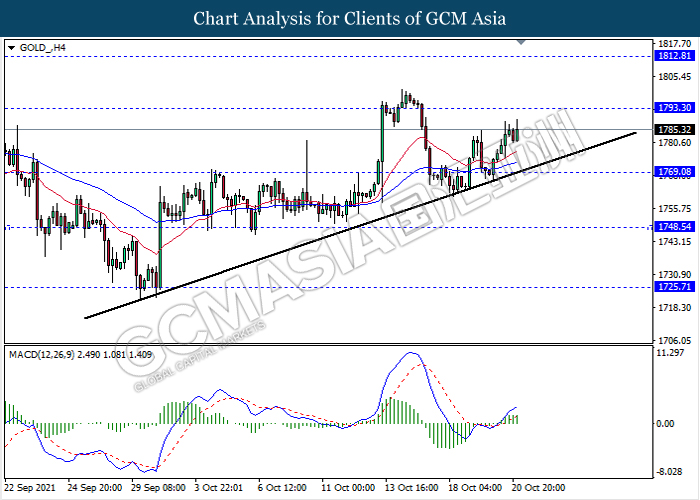Select the 1793.30 resistance level label

point(675,108)
